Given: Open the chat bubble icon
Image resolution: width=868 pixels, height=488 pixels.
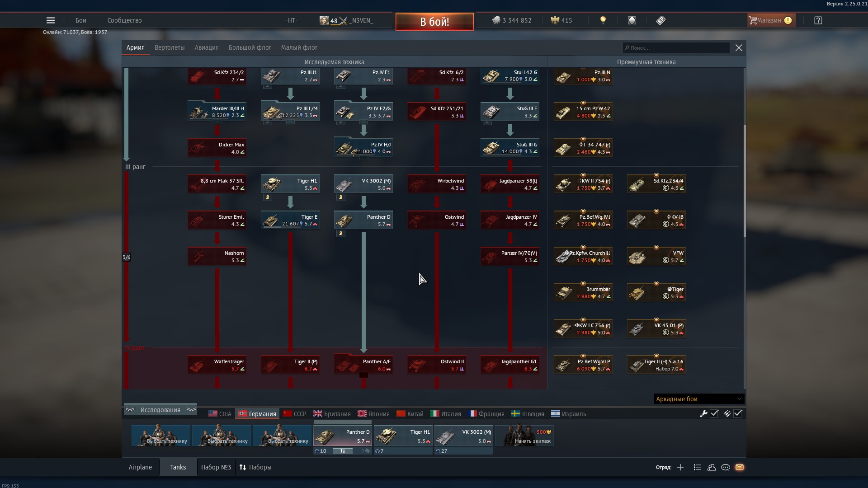Looking at the screenshot, I should [726, 467].
